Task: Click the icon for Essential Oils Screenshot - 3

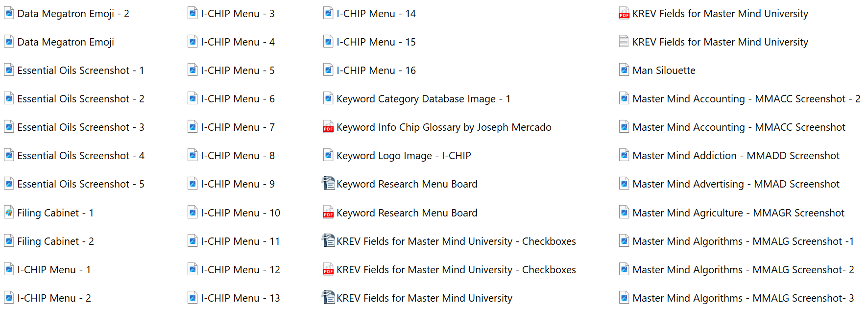Action: coord(9,127)
